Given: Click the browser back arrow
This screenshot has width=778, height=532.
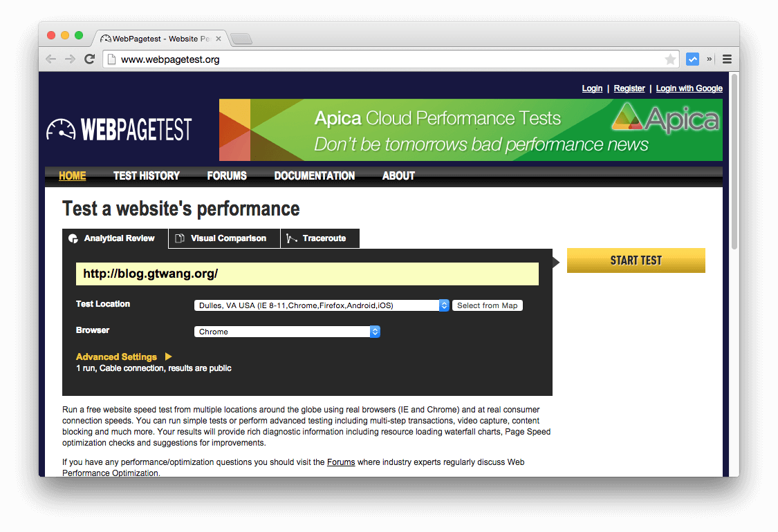Looking at the screenshot, I should pos(50,59).
